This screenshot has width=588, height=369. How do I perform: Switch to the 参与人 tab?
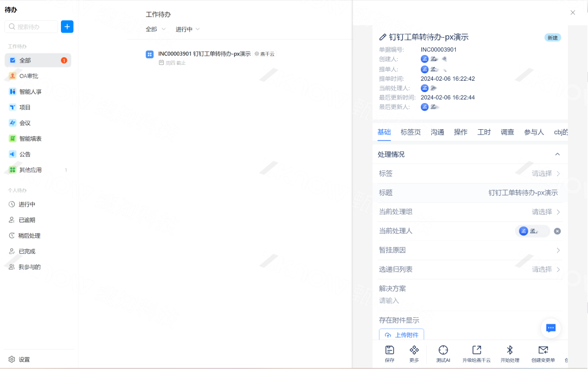pyautogui.click(x=534, y=132)
